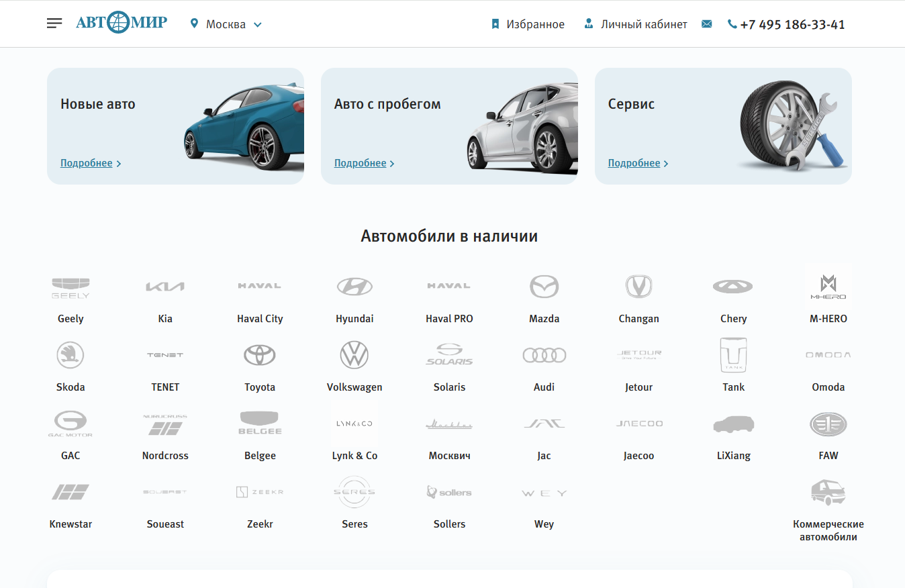The width and height of the screenshot is (905, 588).
Task: Pick the Toyota brand logo
Action: pyautogui.click(x=260, y=355)
